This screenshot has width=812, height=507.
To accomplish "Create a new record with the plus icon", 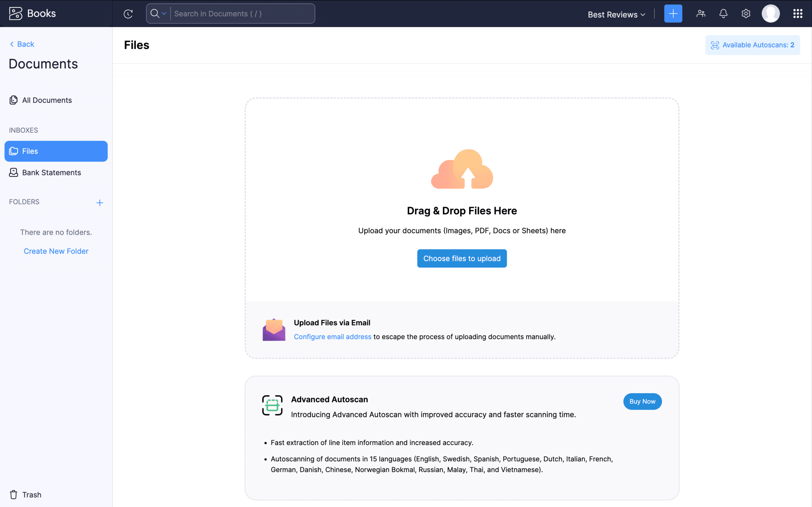I will (x=673, y=13).
